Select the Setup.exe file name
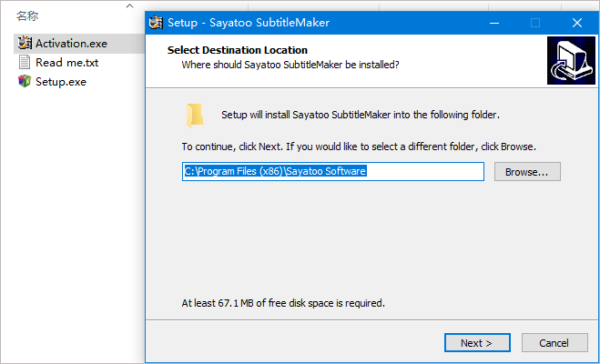Viewport: 600px width, 364px height. (61, 82)
